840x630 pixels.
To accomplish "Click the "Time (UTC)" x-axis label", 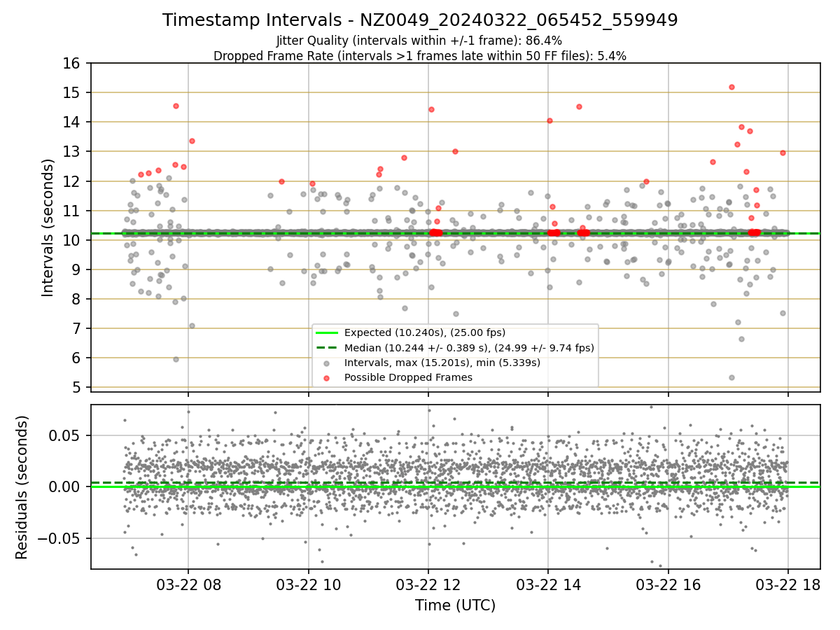I will coord(455,605).
